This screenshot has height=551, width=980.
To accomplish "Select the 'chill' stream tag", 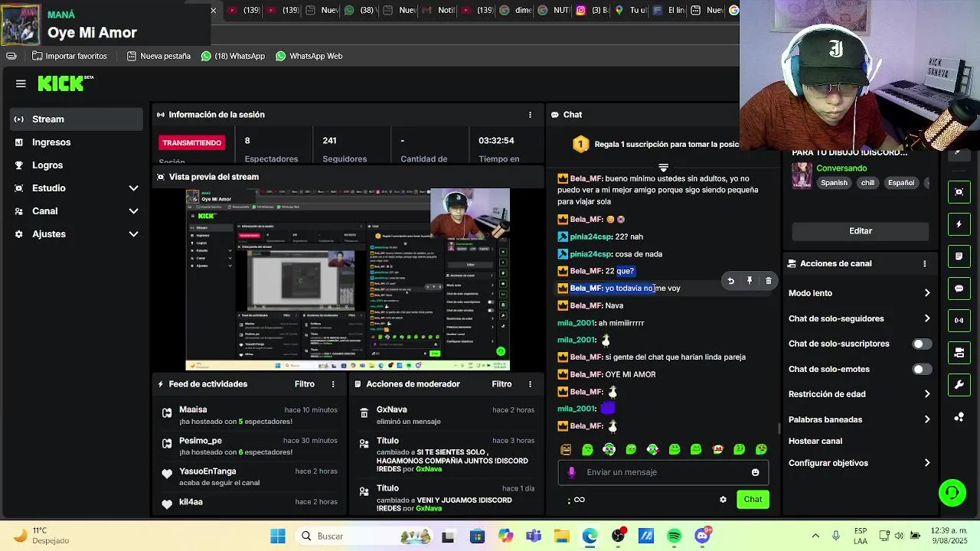I will 867,183.
